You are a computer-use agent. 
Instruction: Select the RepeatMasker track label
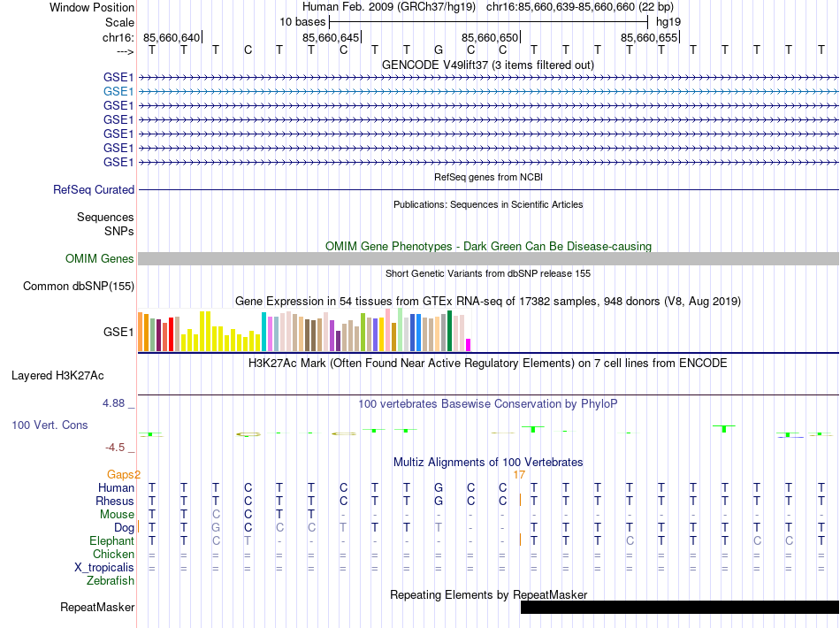(x=97, y=608)
